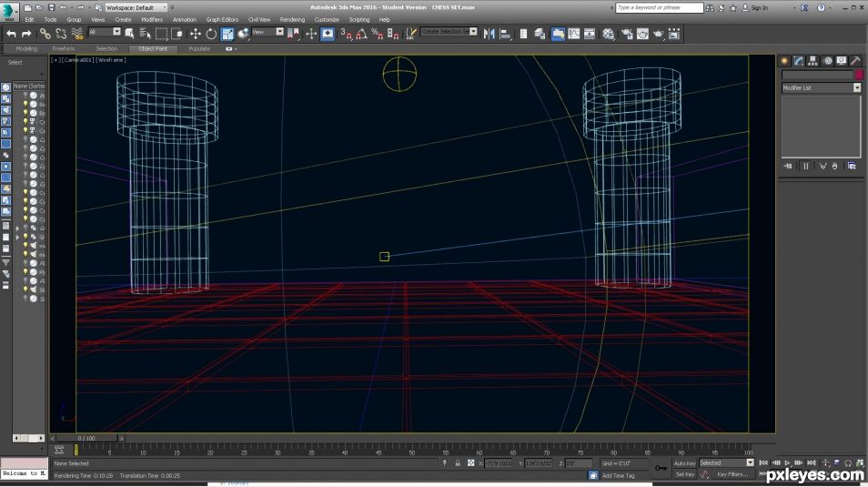
Task: Toggle the Window/Crossing selection mode
Action: [177, 35]
